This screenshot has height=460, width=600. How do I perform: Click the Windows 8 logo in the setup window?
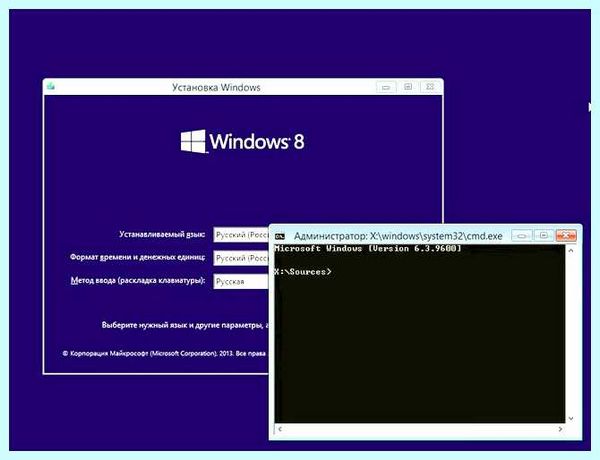click(242, 141)
